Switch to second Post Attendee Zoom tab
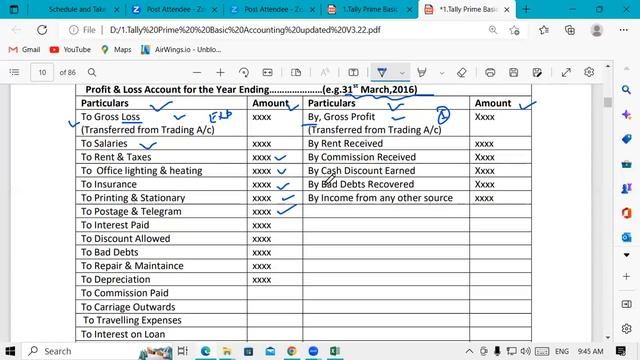The width and height of the screenshot is (640, 360). pos(272,9)
